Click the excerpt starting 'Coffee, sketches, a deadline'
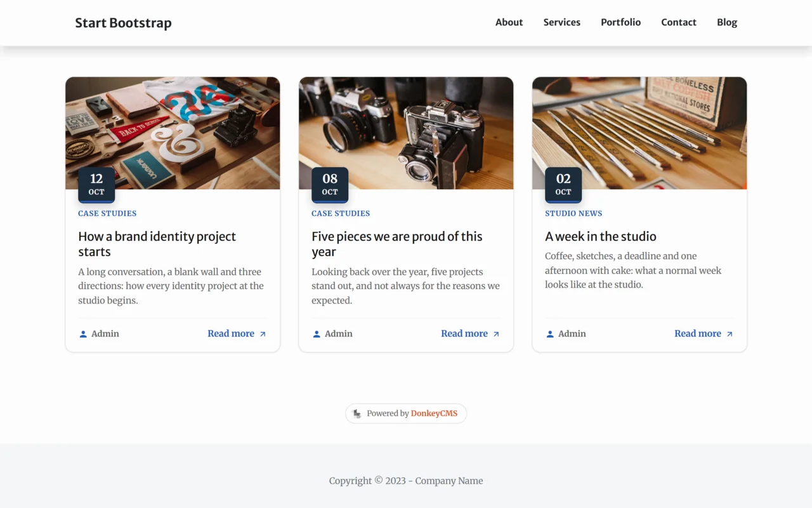The image size is (812, 508). point(633,270)
